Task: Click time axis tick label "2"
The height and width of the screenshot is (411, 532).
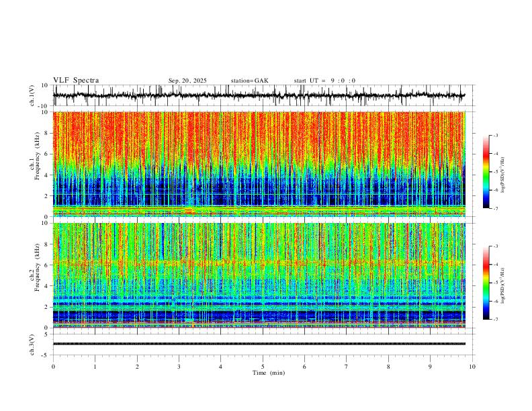Action: click(x=137, y=367)
